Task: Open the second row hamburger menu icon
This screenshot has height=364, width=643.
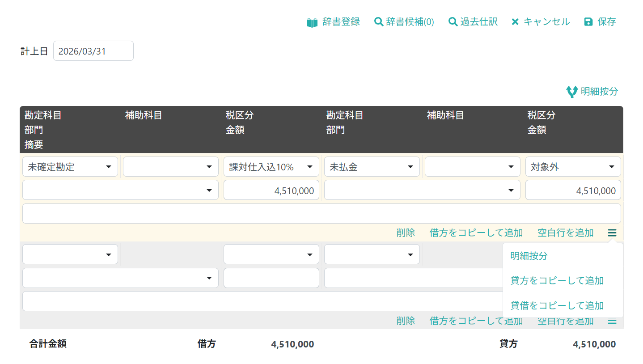Action: tap(612, 321)
